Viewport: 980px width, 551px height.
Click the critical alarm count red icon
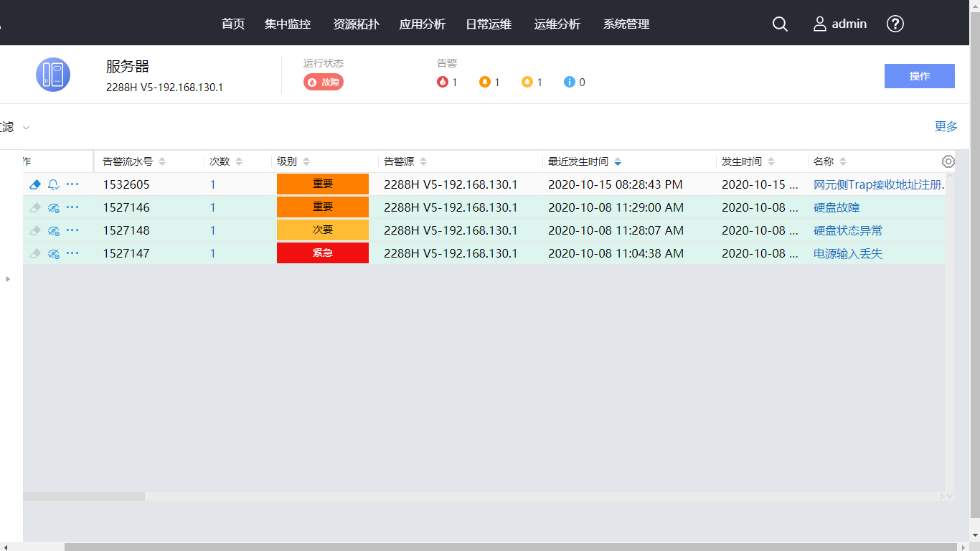pyautogui.click(x=443, y=82)
